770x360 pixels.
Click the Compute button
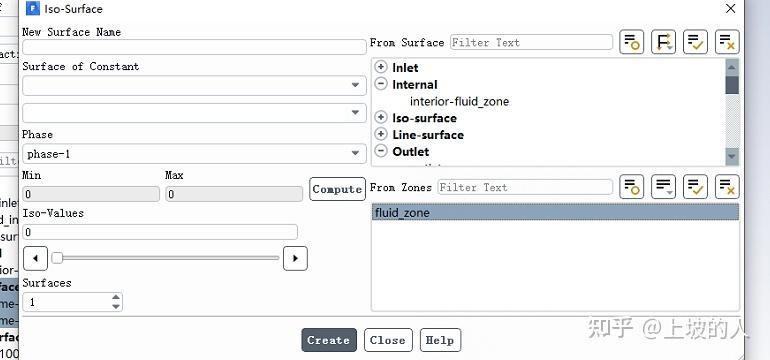(337, 189)
